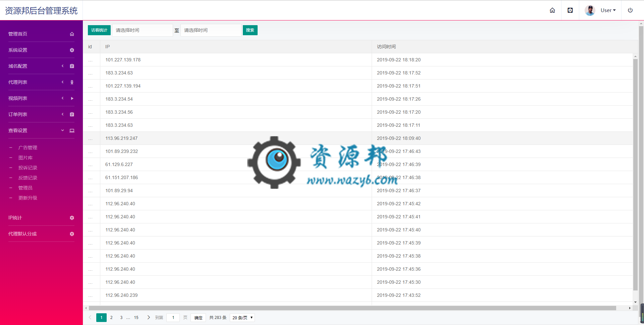Open 图片库 submenu item
The height and width of the screenshot is (325, 644).
[x=25, y=158]
